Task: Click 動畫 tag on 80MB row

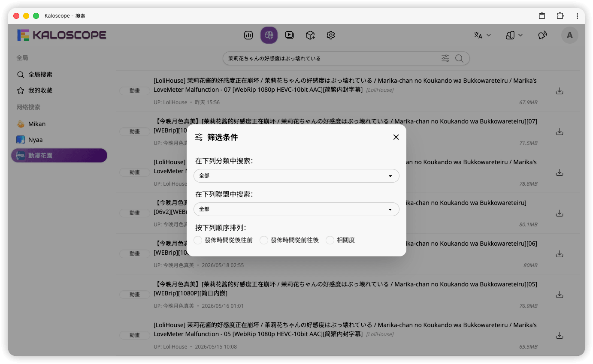Action: [135, 254]
